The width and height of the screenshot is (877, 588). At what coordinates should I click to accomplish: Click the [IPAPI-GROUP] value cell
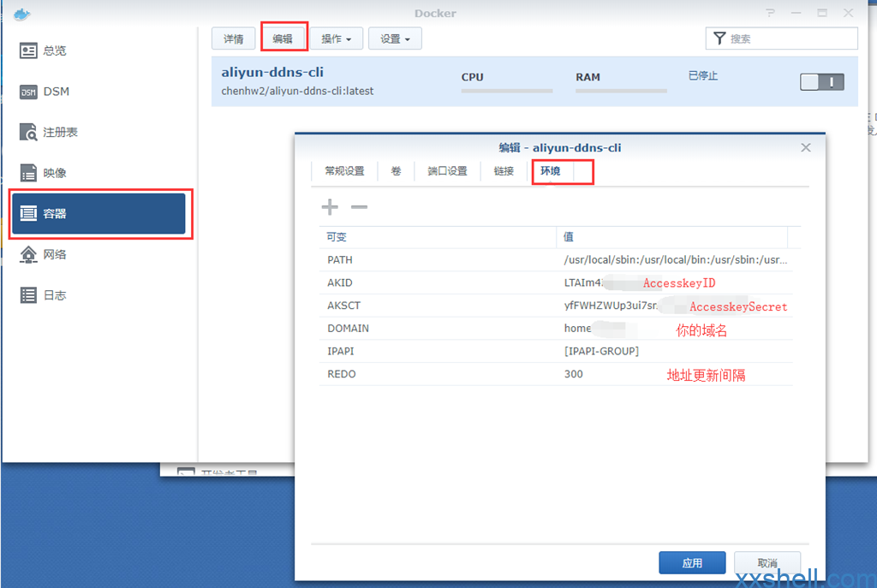click(x=675, y=352)
